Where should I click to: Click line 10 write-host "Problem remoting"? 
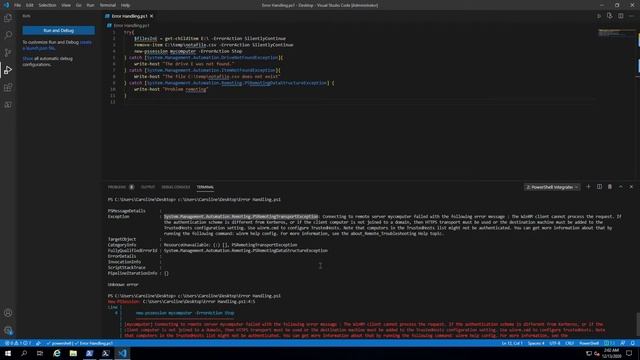171,89
